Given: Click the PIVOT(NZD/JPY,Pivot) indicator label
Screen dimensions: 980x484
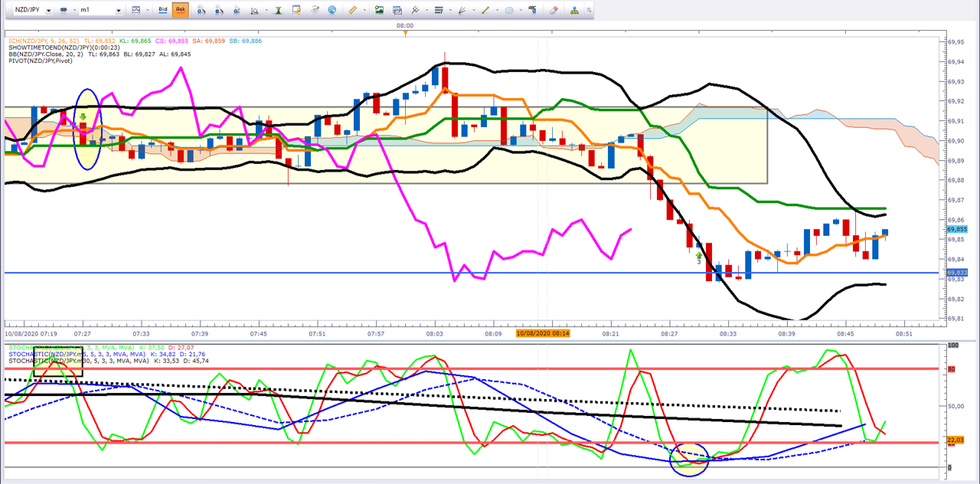Looking at the screenshot, I should 40,60.
